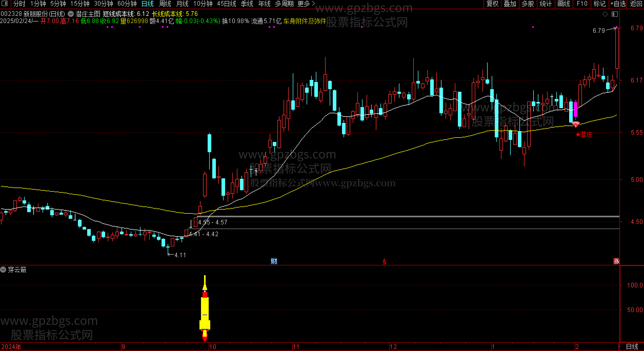Click the diamond icon above the chart
The image size is (644, 351).
(x=605, y=14)
